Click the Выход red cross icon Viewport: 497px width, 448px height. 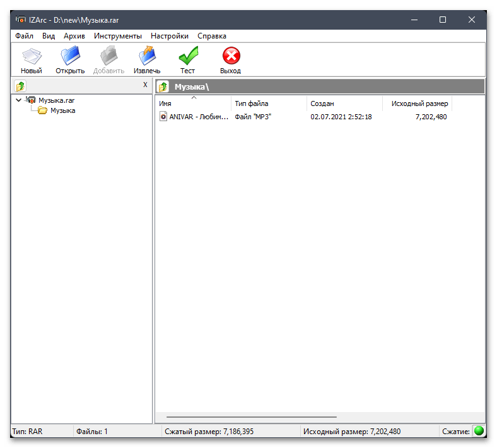click(x=231, y=56)
